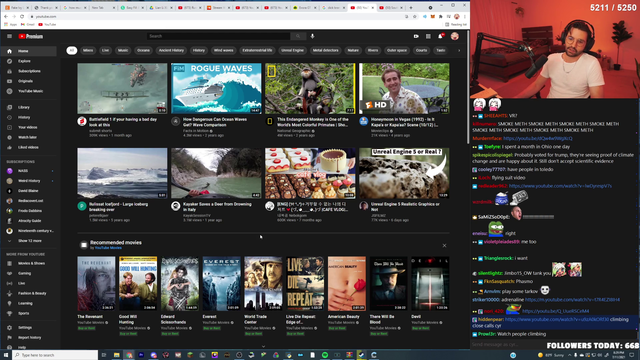Open History in the sidebar
Image resolution: width=640 pixels, height=360 pixels.
[29, 118]
